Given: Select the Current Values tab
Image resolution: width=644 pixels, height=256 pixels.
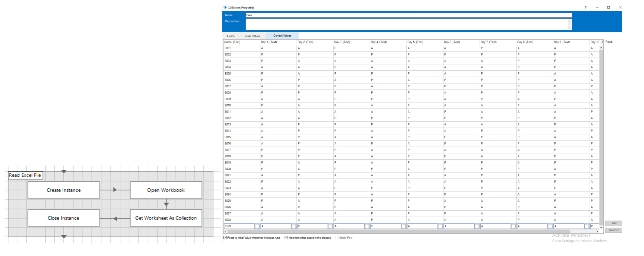Looking at the screenshot, I should pos(282,36).
